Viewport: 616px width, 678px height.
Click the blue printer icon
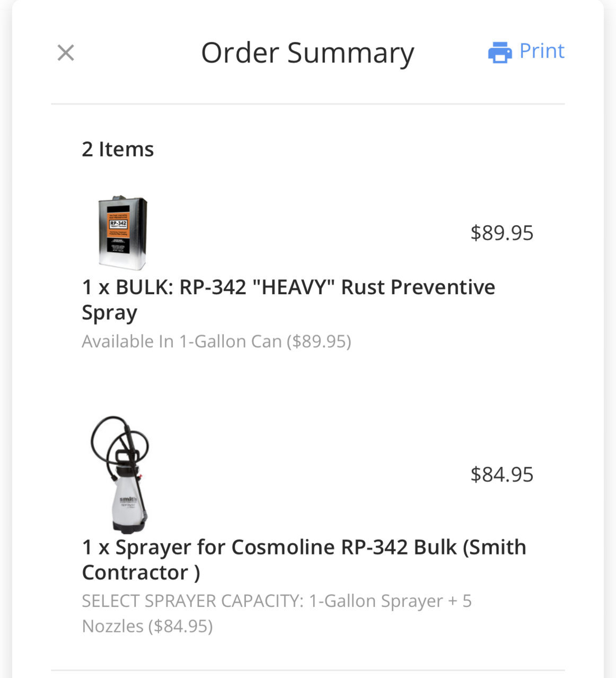pos(499,52)
